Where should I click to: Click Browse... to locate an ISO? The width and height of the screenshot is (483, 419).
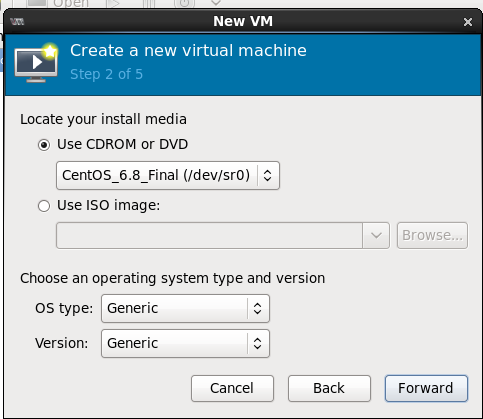432,235
